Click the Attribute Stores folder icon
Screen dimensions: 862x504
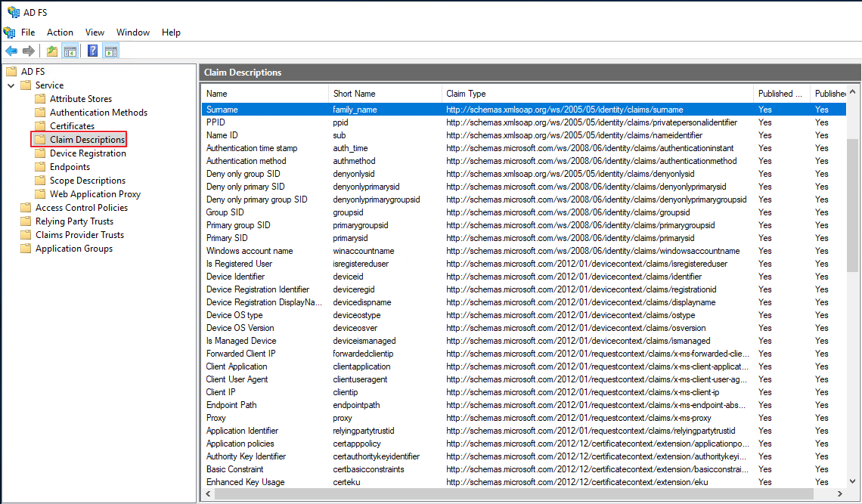point(40,99)
